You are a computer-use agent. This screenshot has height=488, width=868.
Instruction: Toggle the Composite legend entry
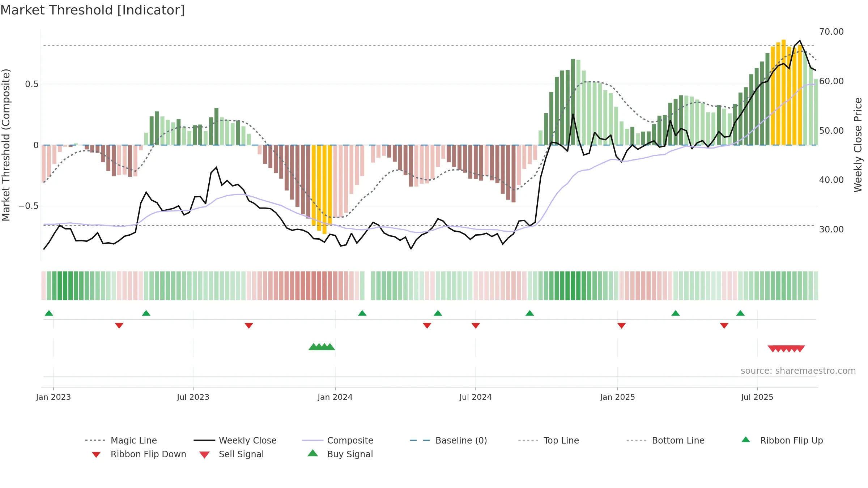tap(337, 440)
